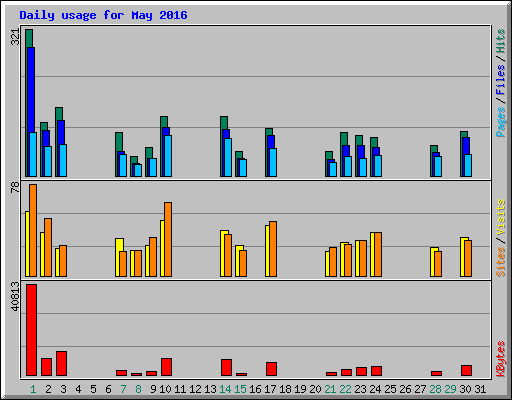Click the 321 hits axis value
Image resolution: width=512 pixels, height=400 pixels.
15,37
